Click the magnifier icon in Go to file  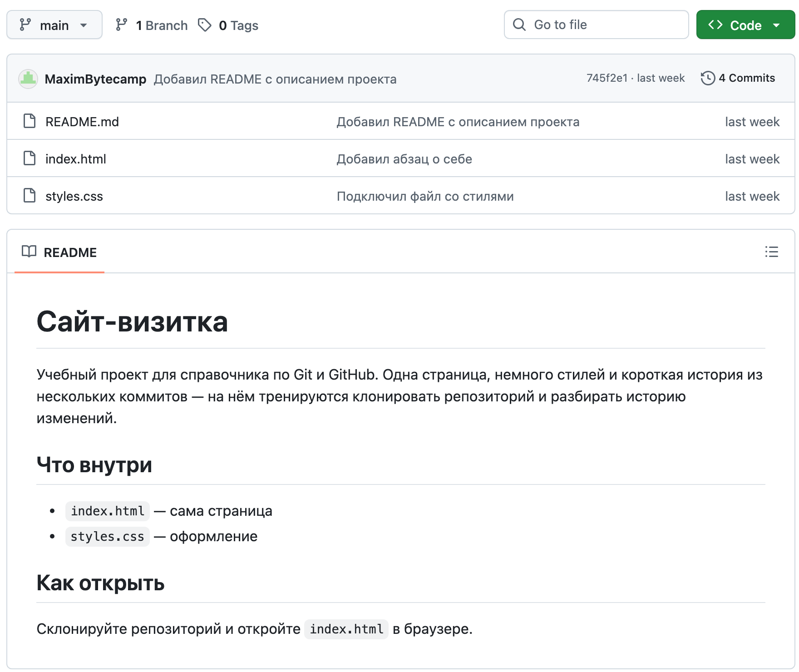[519, 25]
